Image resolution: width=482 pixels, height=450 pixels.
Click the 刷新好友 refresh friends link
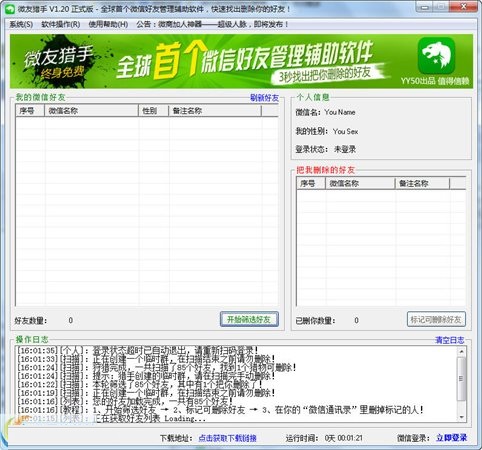point(264,98)
